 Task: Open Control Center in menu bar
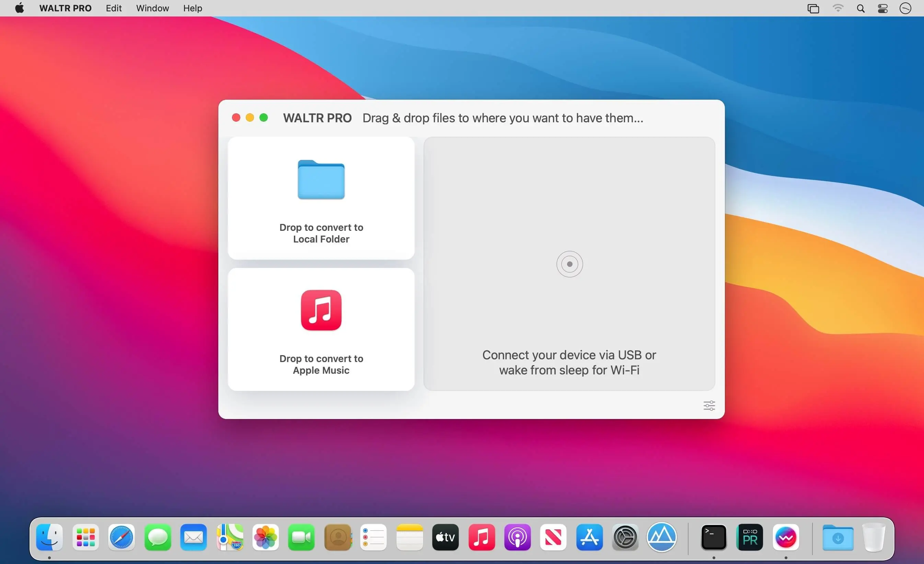click(x=883, y=8)
